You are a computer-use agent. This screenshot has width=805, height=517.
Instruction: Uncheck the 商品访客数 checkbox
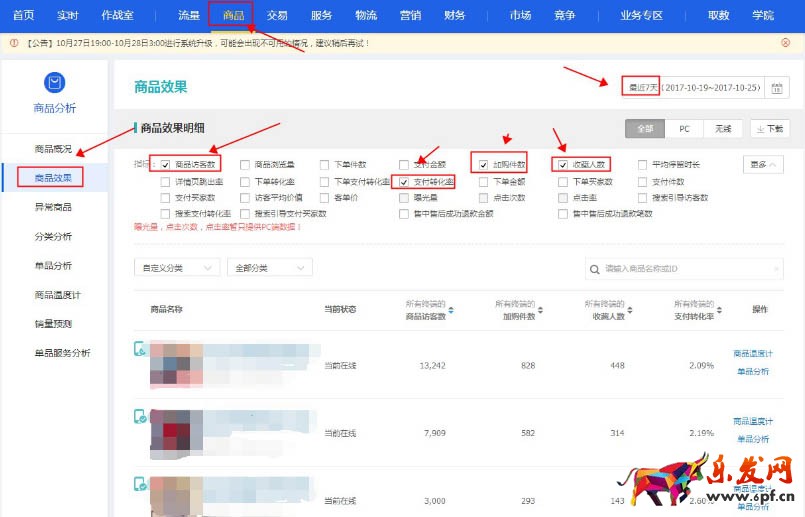(x=165, y=164)
